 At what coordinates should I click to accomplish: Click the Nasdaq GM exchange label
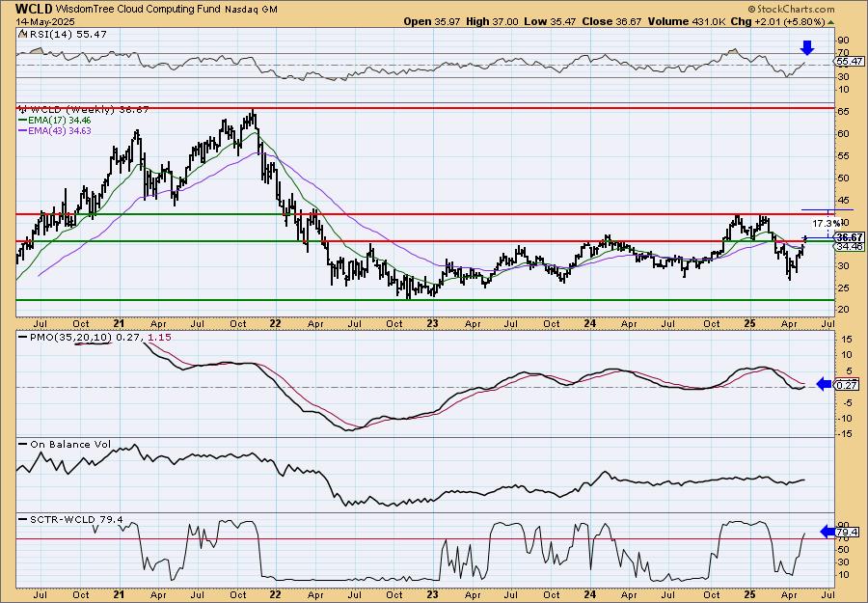pos(252,10)
